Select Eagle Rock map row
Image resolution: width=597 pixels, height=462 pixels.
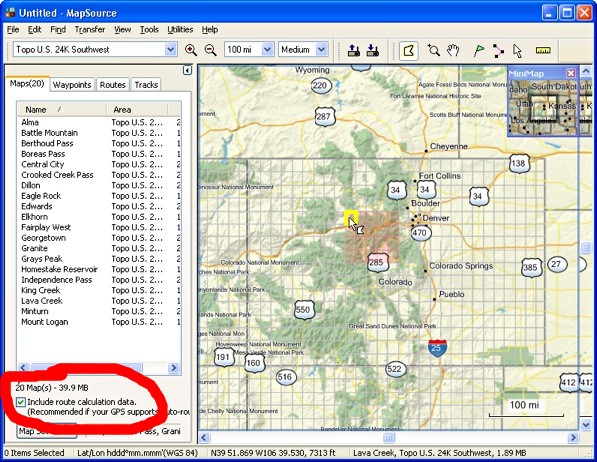(x=99, y=196)
